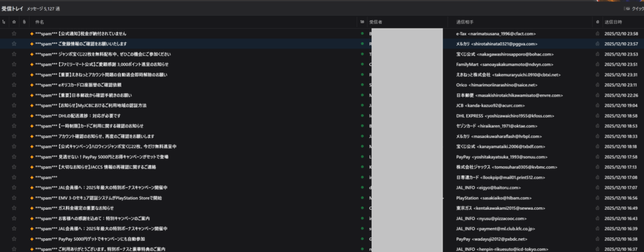Toggle junk flame icon on e-Tax message
Viewport: 644px width, 252px height.
click(597, 33)
